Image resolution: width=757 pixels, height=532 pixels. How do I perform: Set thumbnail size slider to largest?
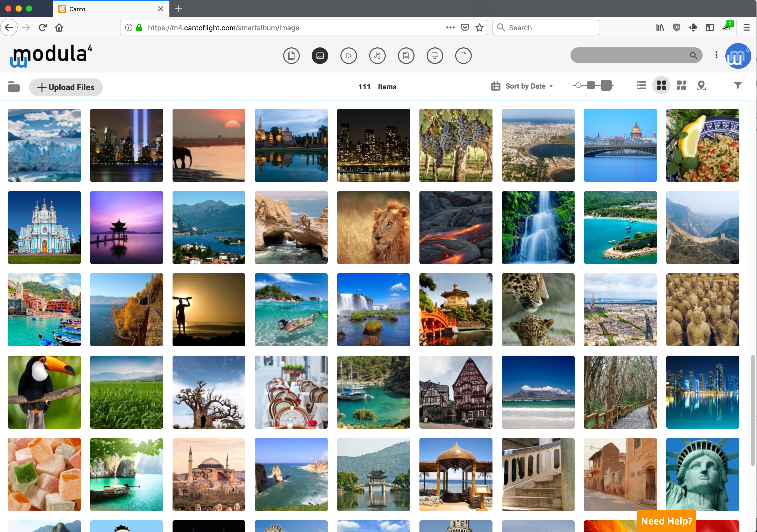click(x=606, y=85)
